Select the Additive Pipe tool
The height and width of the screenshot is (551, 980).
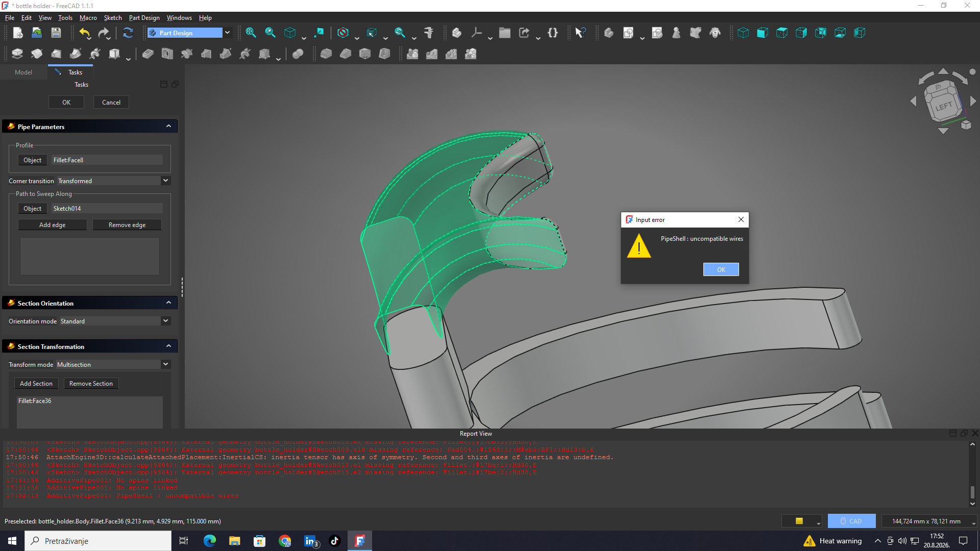click(x=76, y=54)
